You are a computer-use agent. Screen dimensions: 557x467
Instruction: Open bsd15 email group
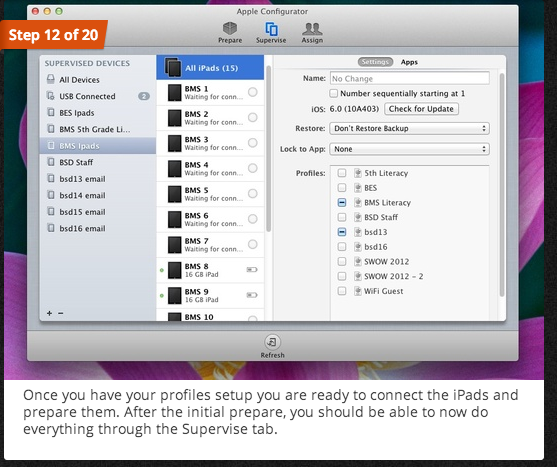point(98,212)
